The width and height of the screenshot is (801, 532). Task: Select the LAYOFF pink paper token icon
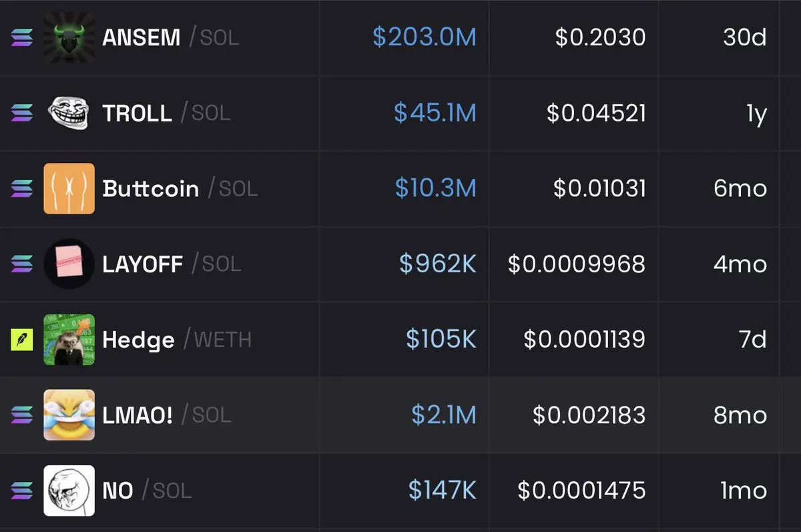click(69, 264)
